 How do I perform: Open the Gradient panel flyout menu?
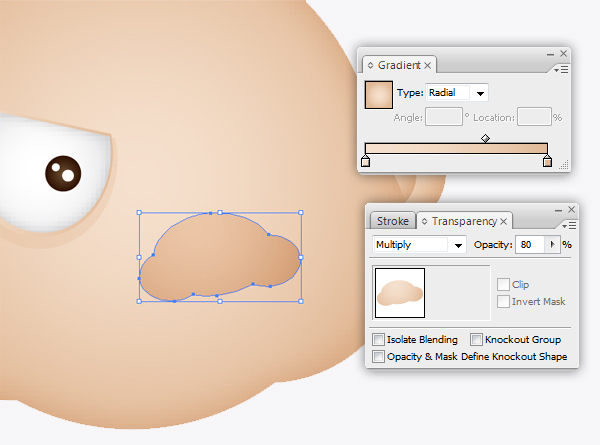point(561,70)
